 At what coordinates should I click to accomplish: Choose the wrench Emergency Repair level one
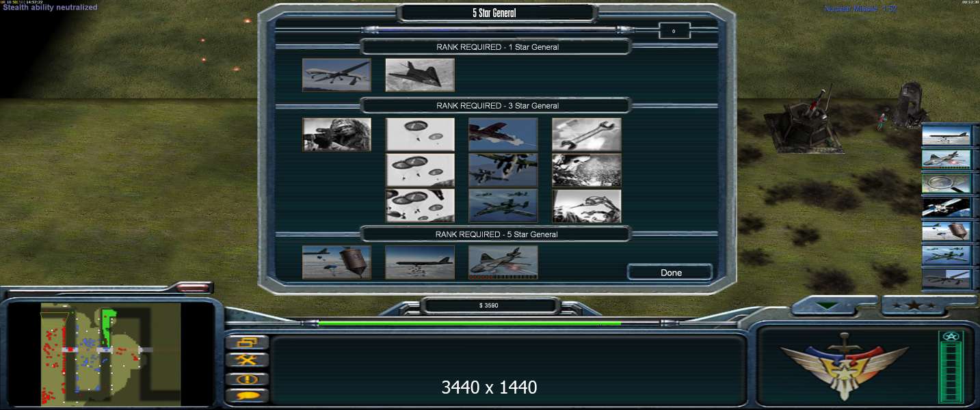click(x=587, y=135)
